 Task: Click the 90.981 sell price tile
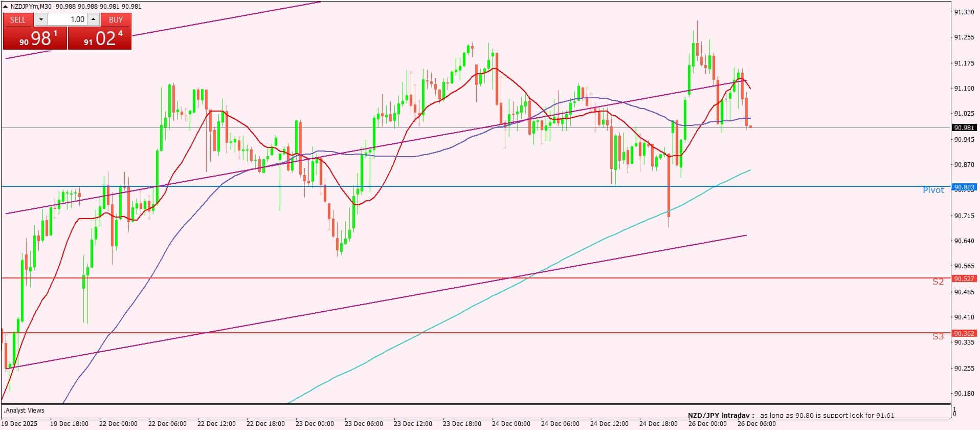click(35, 38)
